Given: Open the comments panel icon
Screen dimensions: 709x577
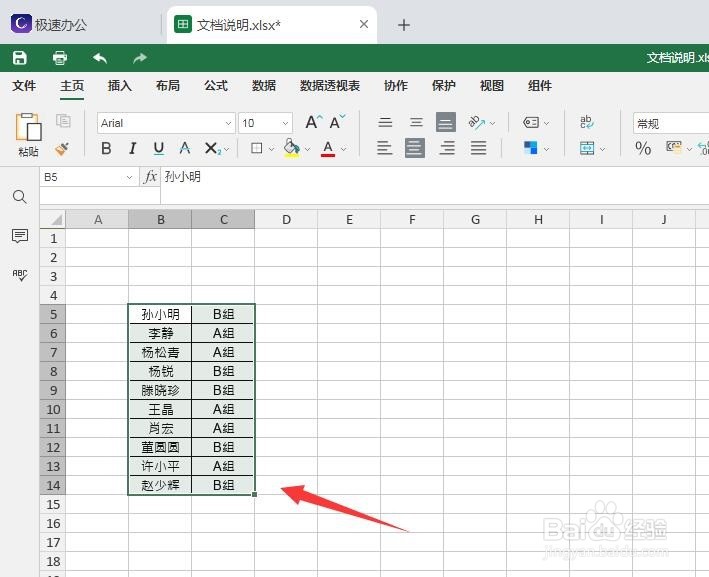Looking at the screenshot, I should 20,236.
